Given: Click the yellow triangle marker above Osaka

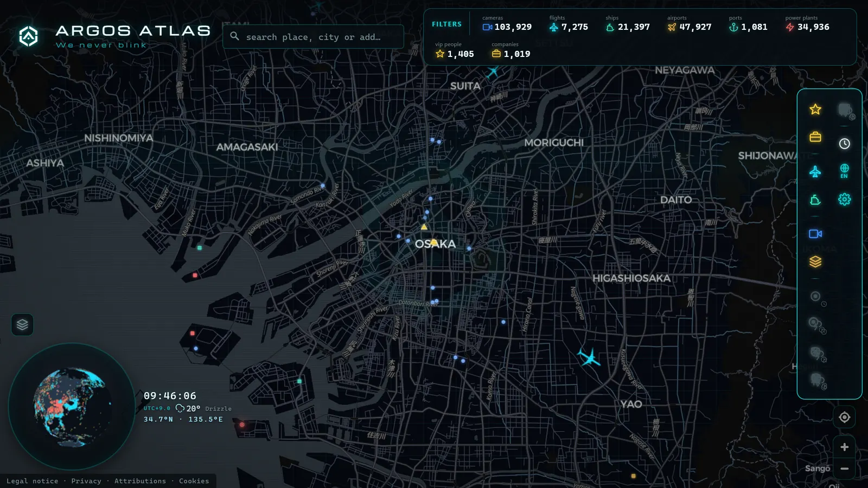Looking at the screenshot, I should click(424, 227).
